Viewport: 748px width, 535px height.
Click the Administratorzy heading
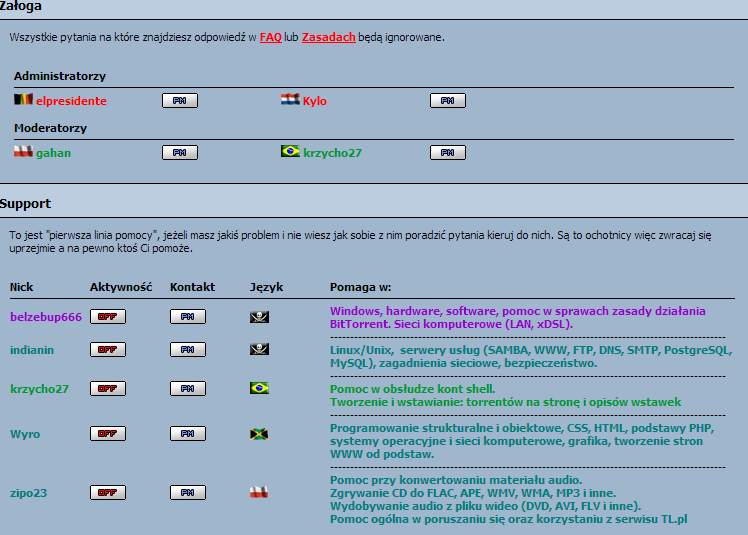click(x=60, y=76)
